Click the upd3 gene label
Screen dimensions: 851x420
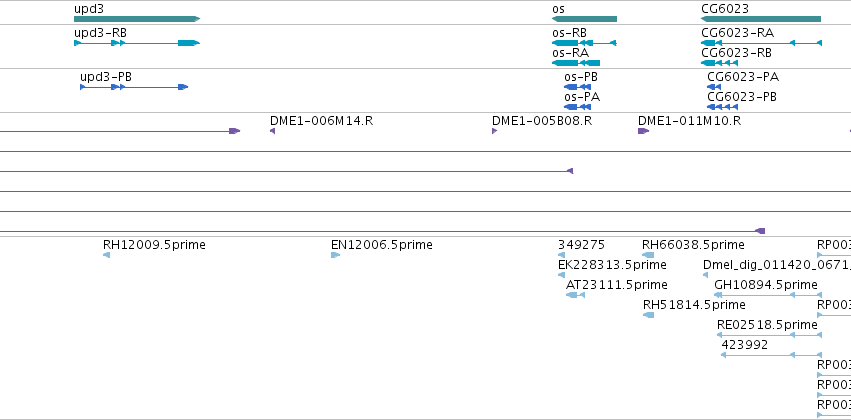click(89, 9)
